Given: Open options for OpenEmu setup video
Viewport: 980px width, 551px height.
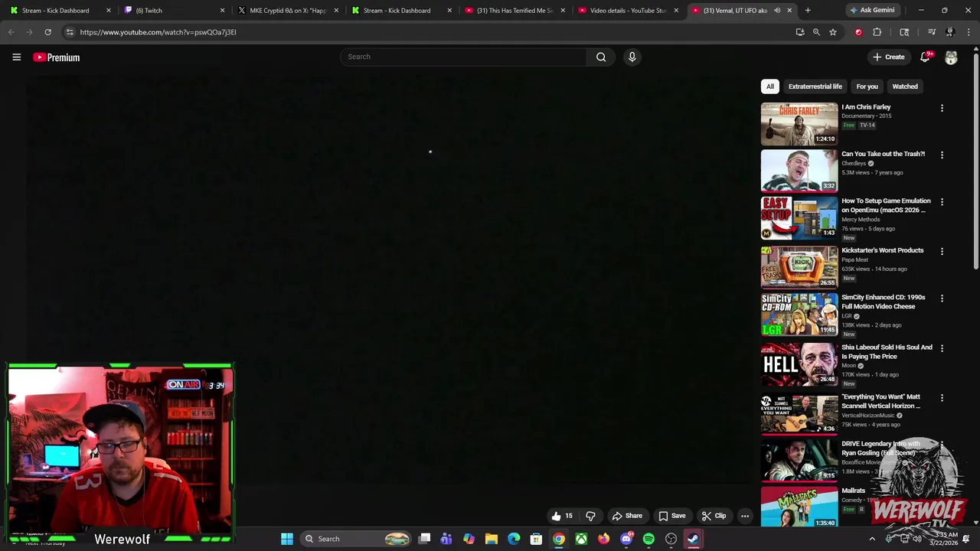Looking at the screenshot, I should pyautogui.click(x=942, y=202).
